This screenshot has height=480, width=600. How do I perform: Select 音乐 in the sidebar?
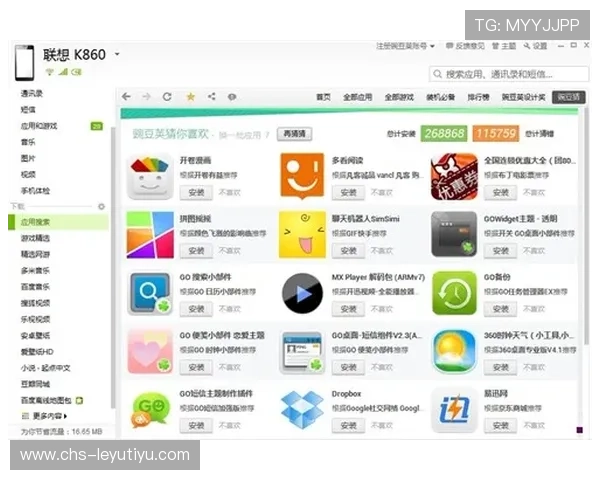coord(28,142)
